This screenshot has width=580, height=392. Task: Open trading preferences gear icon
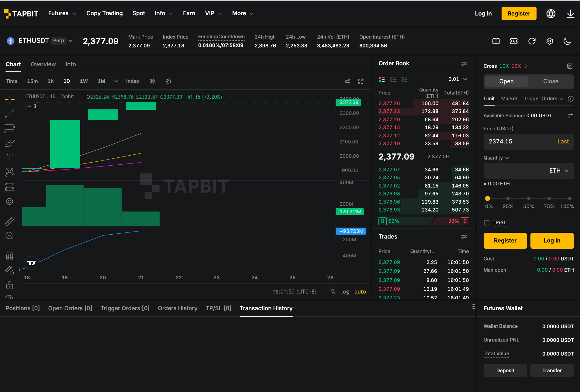point(550,41)
